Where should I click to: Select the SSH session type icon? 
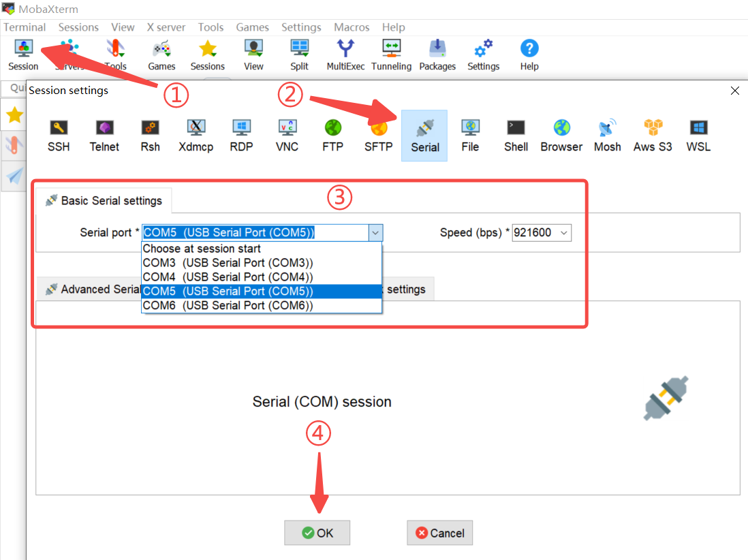[x=59, y=135]
